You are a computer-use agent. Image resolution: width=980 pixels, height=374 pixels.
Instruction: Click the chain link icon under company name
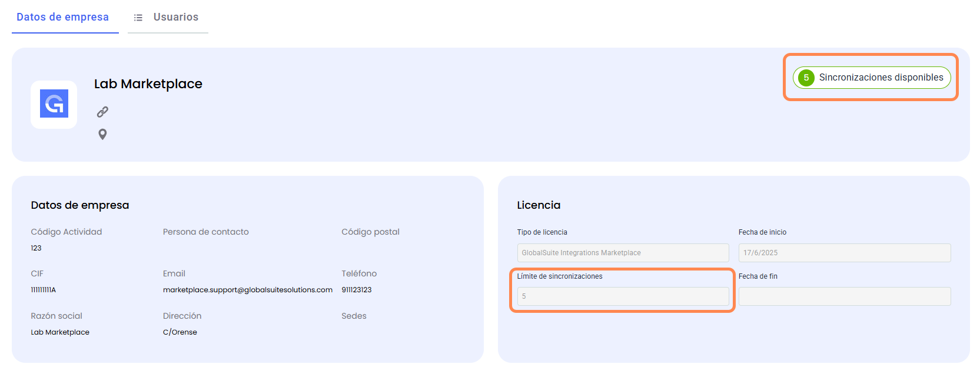point(102,112)
